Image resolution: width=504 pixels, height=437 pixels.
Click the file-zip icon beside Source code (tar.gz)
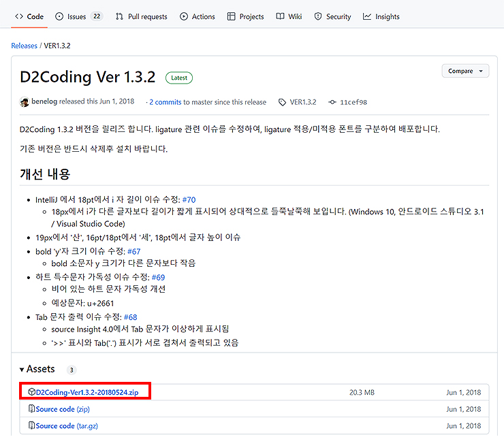tap(31, 425)
